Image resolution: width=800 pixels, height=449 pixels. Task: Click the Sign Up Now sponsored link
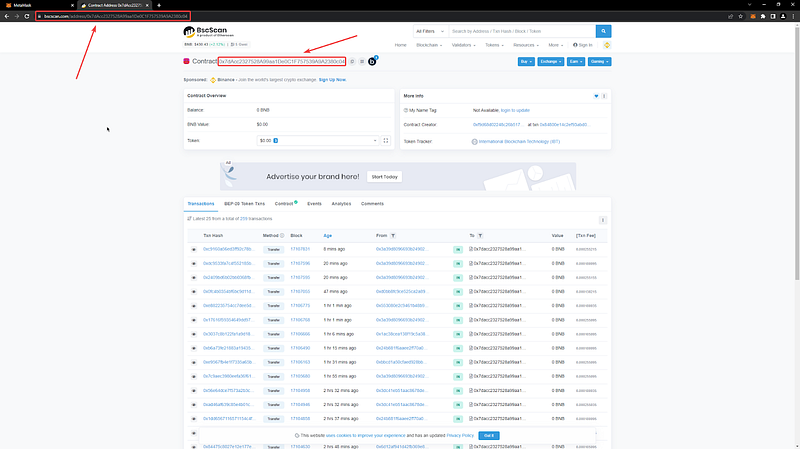(332, 80)
